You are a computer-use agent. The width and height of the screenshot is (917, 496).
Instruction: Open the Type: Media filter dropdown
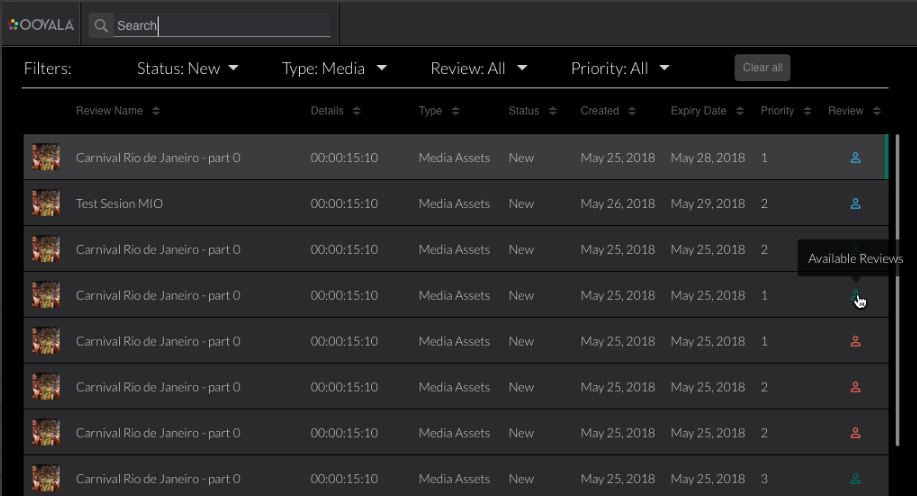pos(334,69)
